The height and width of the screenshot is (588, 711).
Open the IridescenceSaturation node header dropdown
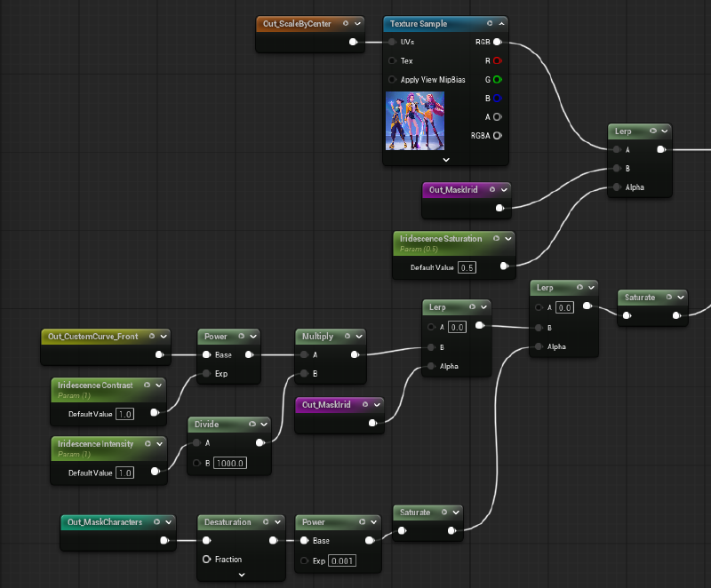(507, 239)
